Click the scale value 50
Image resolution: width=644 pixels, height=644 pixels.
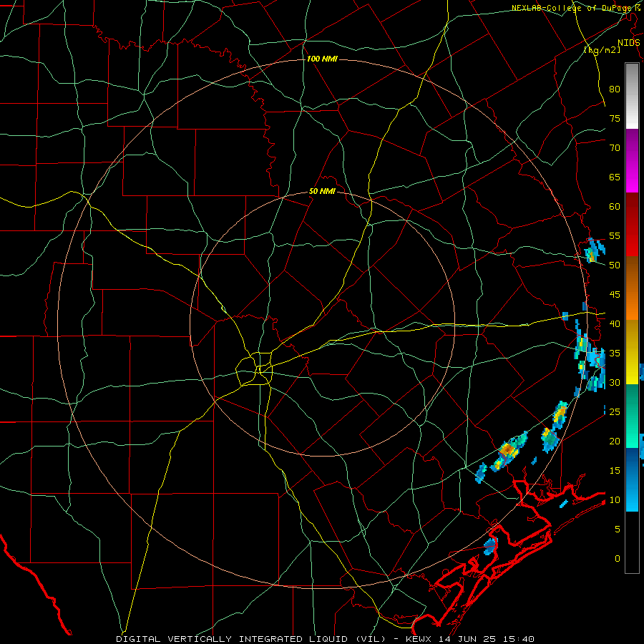(x=615, y=265)
